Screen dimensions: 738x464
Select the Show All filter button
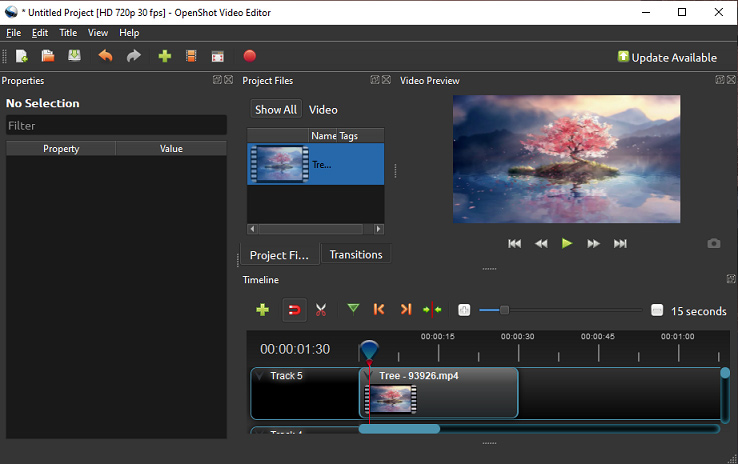(276, 110)
